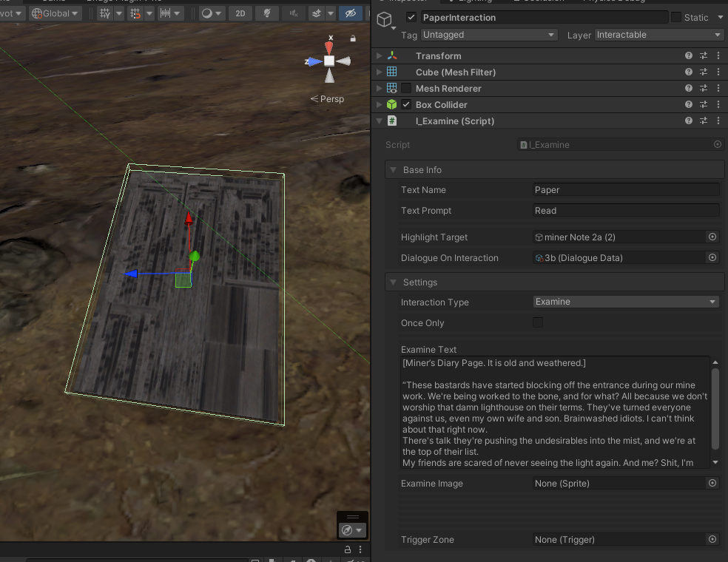The width and height of the screenshot is (728, 562).
Task: Collapse the Settings foldout
Action: coord(394,282)
